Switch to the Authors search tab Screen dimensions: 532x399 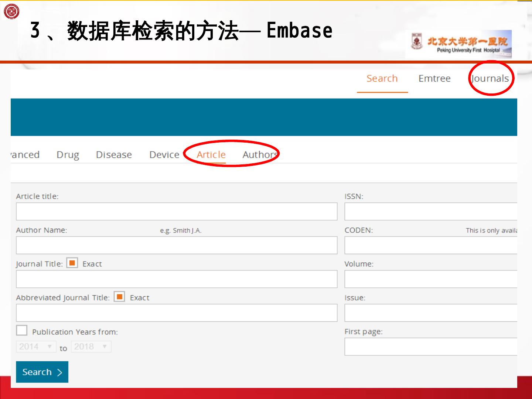pos(260,154)
